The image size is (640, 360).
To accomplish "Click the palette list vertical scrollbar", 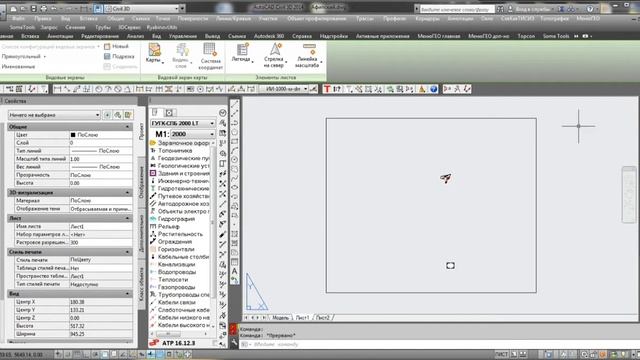I will point(213,235).
